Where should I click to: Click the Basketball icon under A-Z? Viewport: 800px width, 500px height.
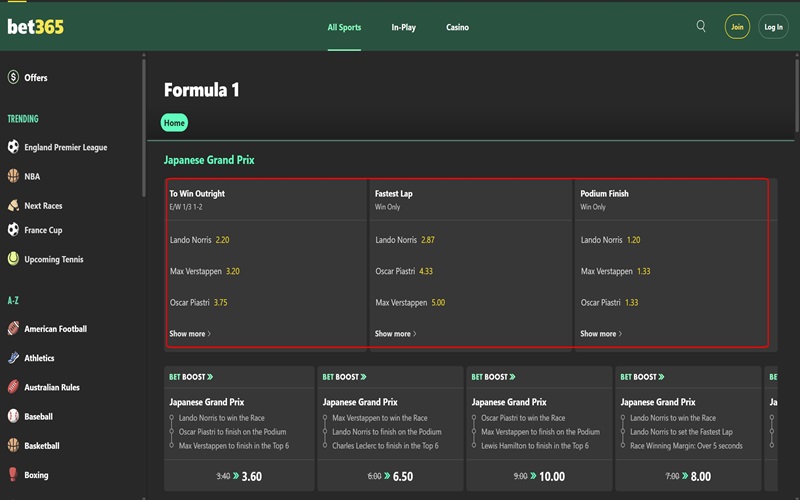(13, 445)
